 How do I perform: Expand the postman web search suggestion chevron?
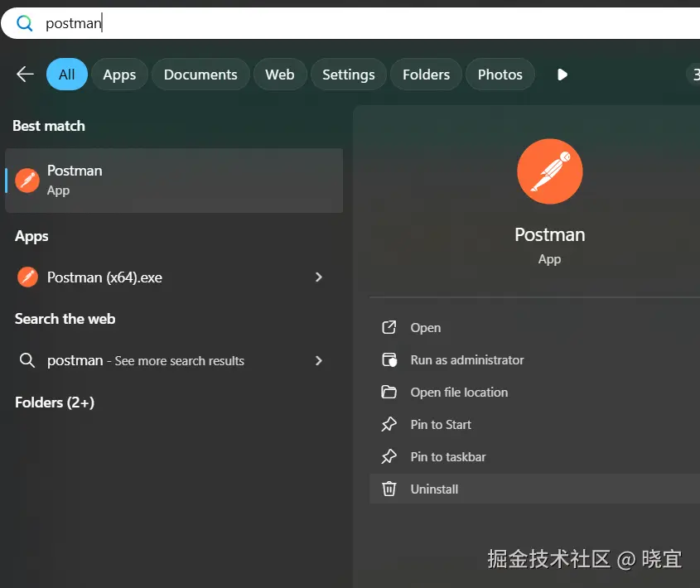318,360
